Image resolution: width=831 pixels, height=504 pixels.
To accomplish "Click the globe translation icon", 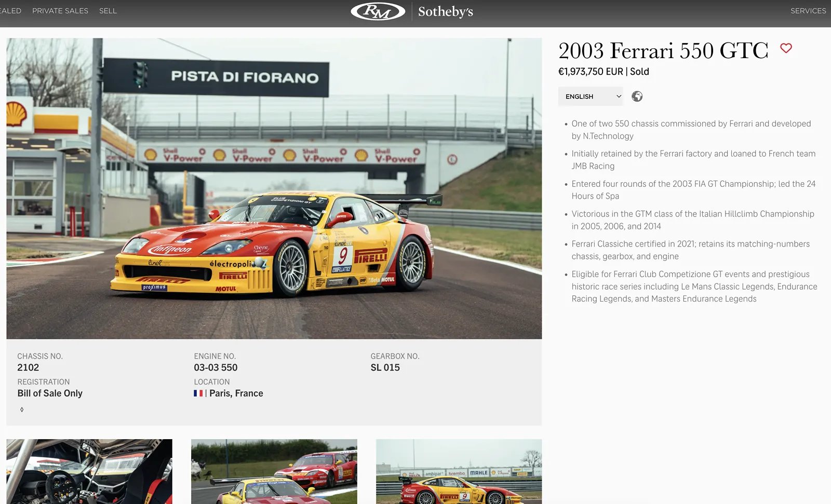I will [637, 97].
